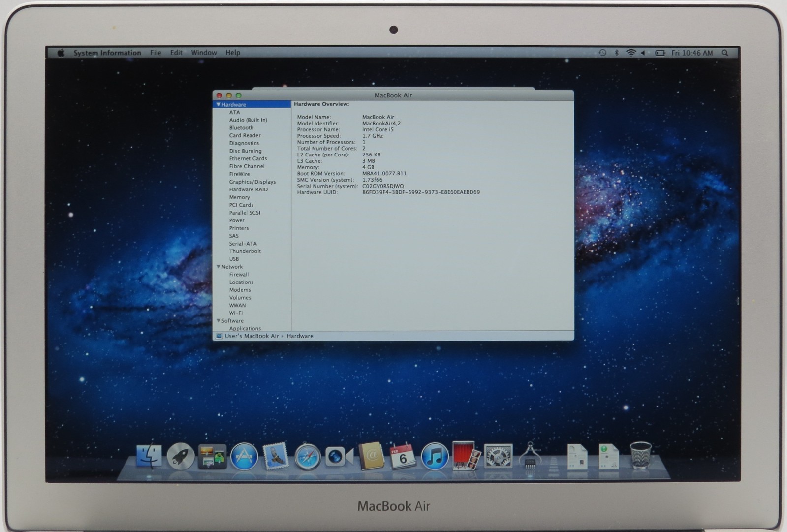Image resolution: width=787 pixels, height=532 pixels.
Task: Select Memory in the sidebar
Action: (239, 197)
